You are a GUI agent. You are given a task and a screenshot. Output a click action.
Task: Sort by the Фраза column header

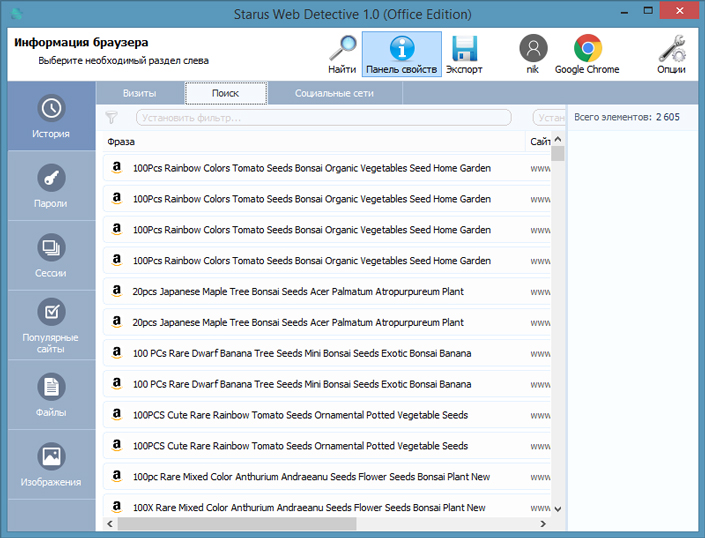[x=314, y=142]
